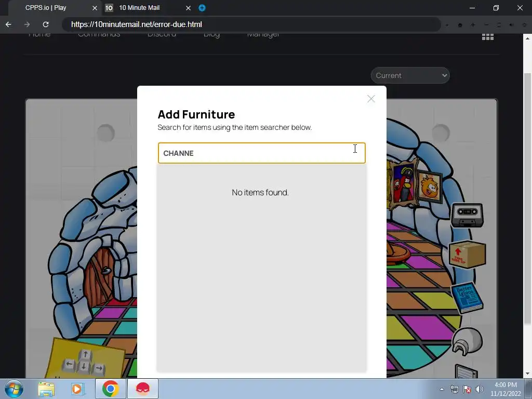Open the Windows Start menu
The width and height of the screenshot is (532, 399).
click(x=14, y=389)
